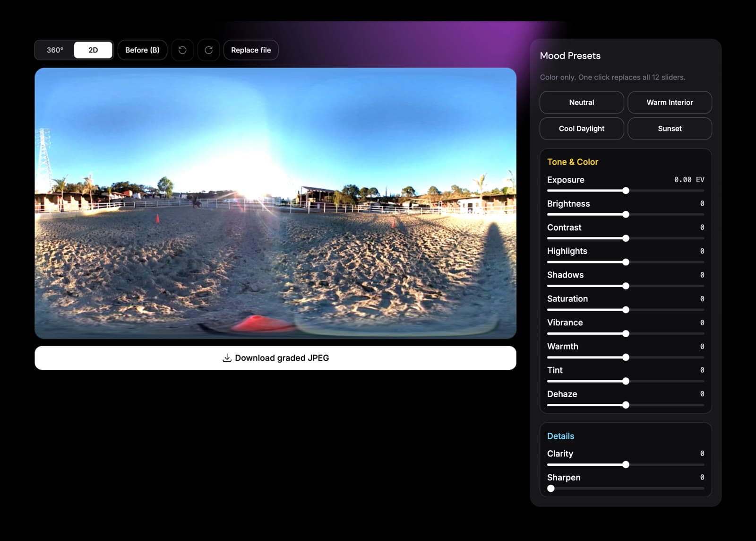Image resolution: width=756 pixels, height=541 pixels.
Task: Click the Warmth slider handle
Action: (626, 358)
